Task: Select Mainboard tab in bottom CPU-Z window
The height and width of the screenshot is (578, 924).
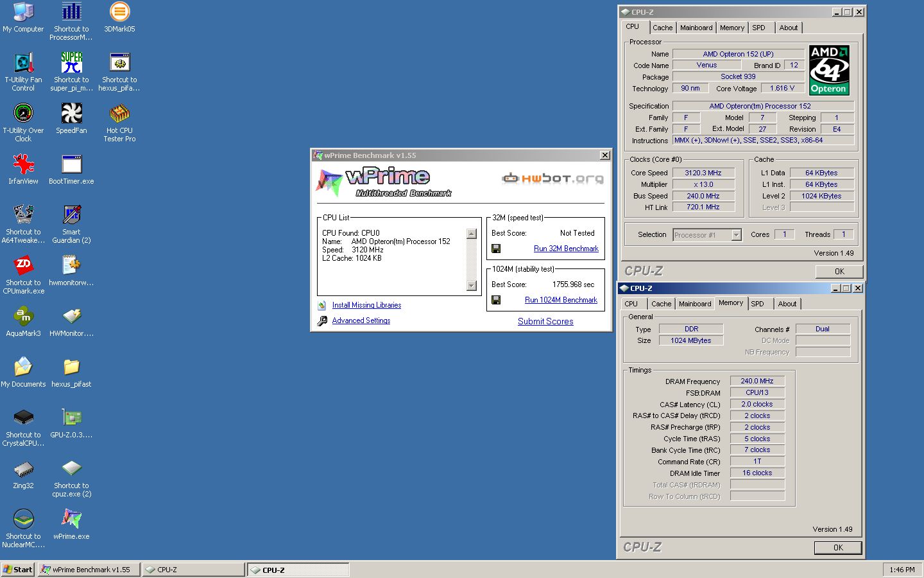Action: click(x=695, y=304)
